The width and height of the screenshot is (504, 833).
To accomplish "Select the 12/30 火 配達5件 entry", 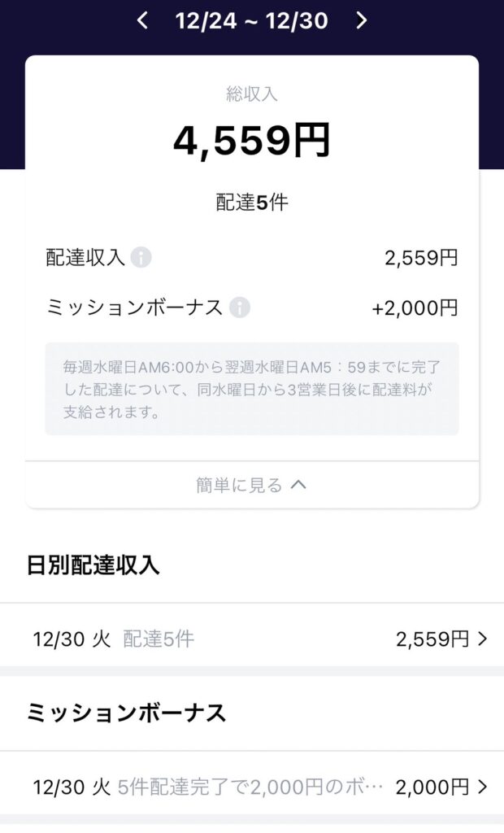I will pyautogui.click(x=114, y=639).
